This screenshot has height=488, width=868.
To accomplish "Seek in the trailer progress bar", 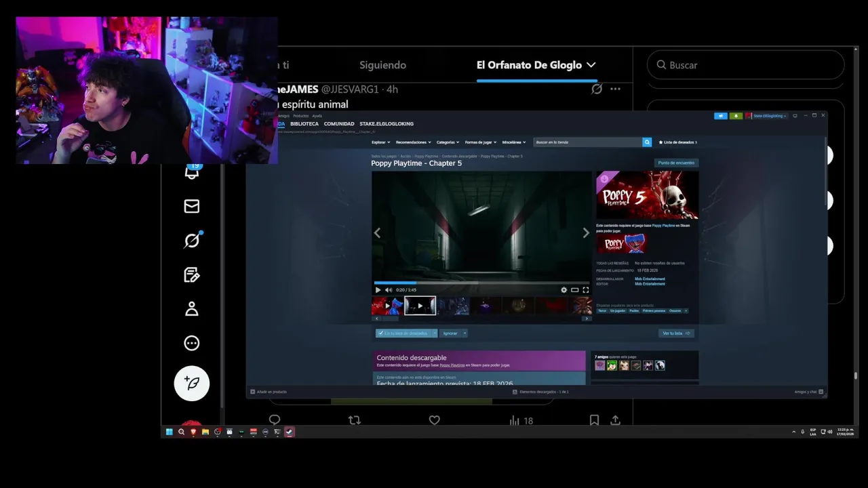I will 481,283.
